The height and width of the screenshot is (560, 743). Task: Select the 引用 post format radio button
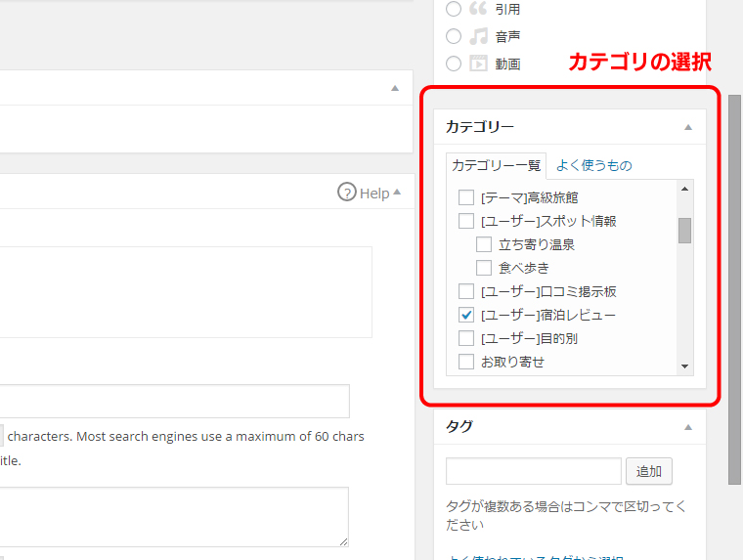[453, 9]
